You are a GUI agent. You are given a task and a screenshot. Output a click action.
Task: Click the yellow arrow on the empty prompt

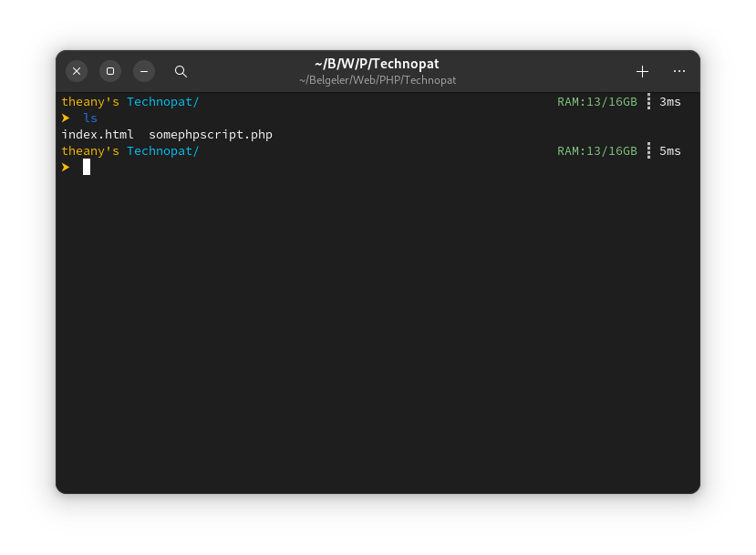(x=66, y=167)
